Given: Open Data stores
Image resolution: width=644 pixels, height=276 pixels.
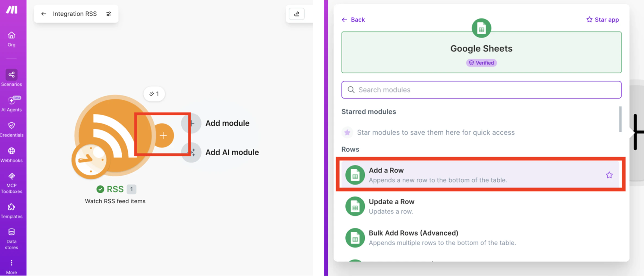Looking at the screenshot, I should [11, 239].
